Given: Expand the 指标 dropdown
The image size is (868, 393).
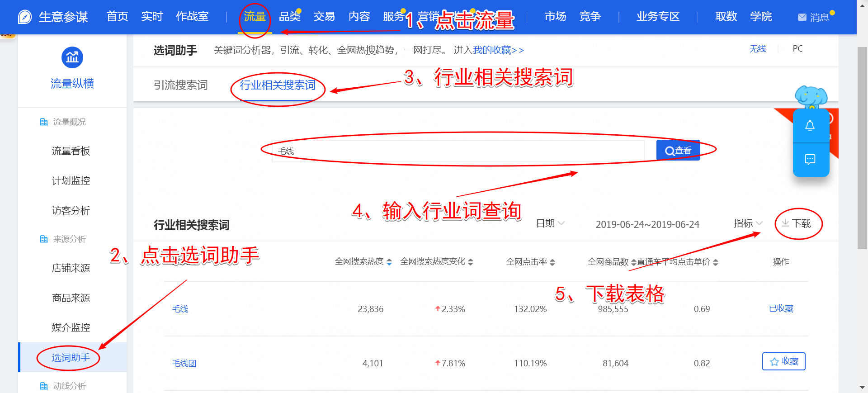Looking at the screenshot, I should [748, 223].
